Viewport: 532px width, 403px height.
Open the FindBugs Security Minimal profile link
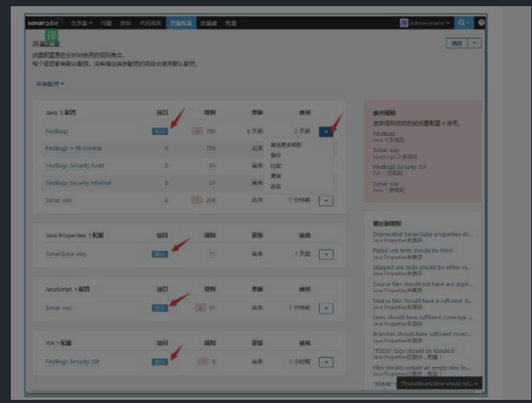pos(78,183)
